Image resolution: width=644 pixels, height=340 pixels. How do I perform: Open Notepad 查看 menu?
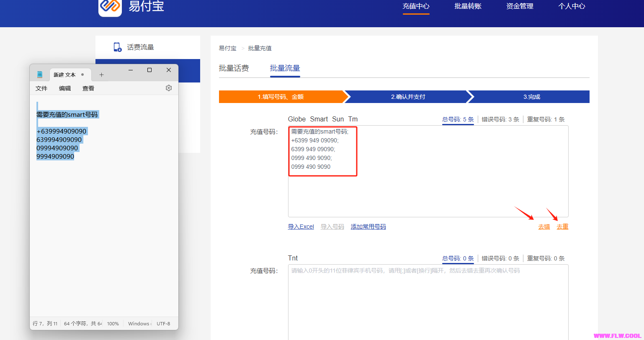[88, 88]
